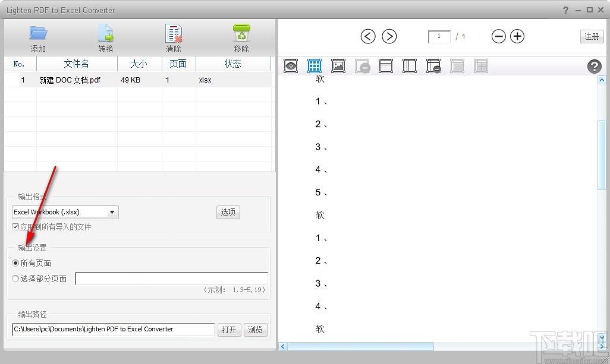Click the preview scroll up arrow

pyautogui.click(x=602, y=80)
